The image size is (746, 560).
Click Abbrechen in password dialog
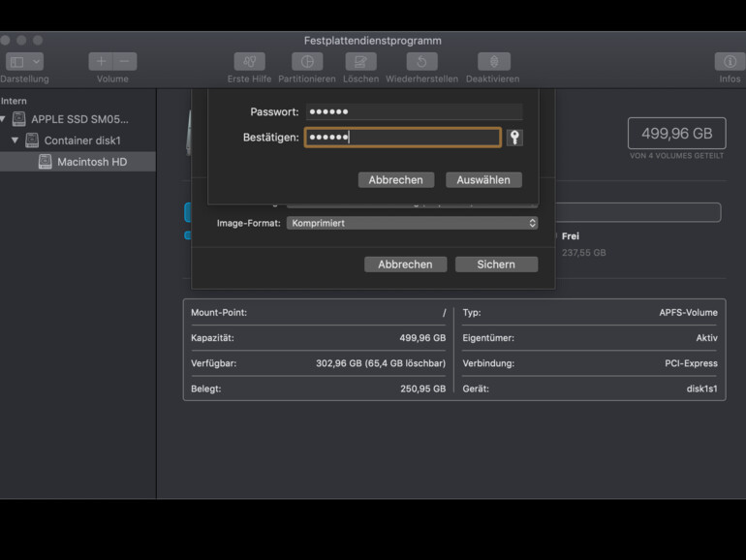click(395, 180)
